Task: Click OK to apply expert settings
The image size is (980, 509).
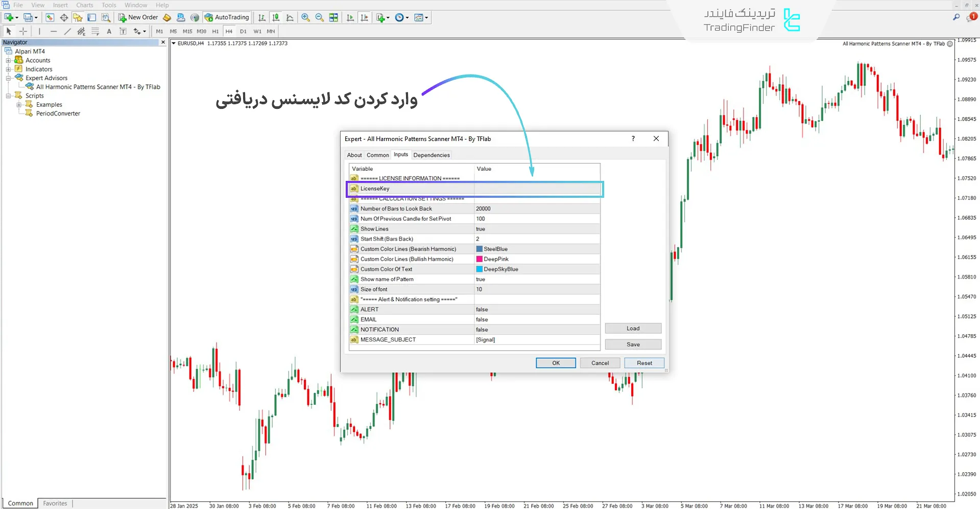Action: (x=555, y=363)
